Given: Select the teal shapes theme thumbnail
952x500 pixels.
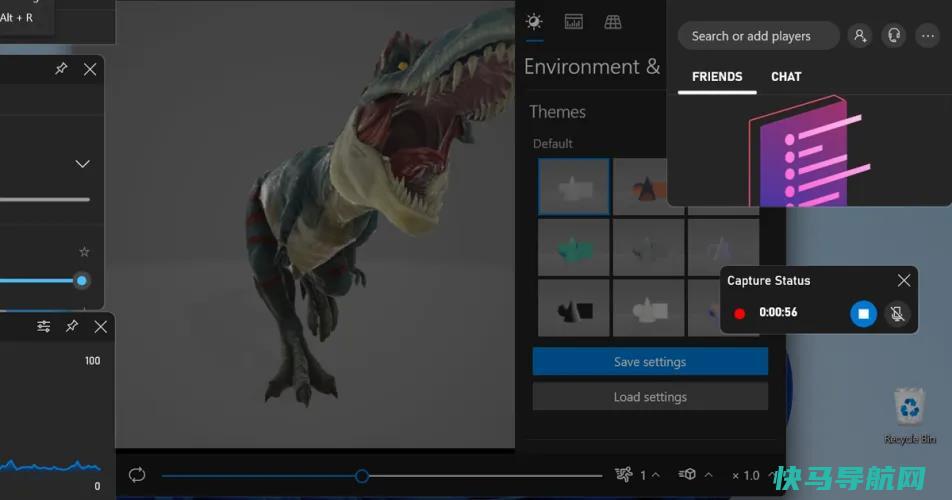Looking at the screenshot, I should click(574, 248).
